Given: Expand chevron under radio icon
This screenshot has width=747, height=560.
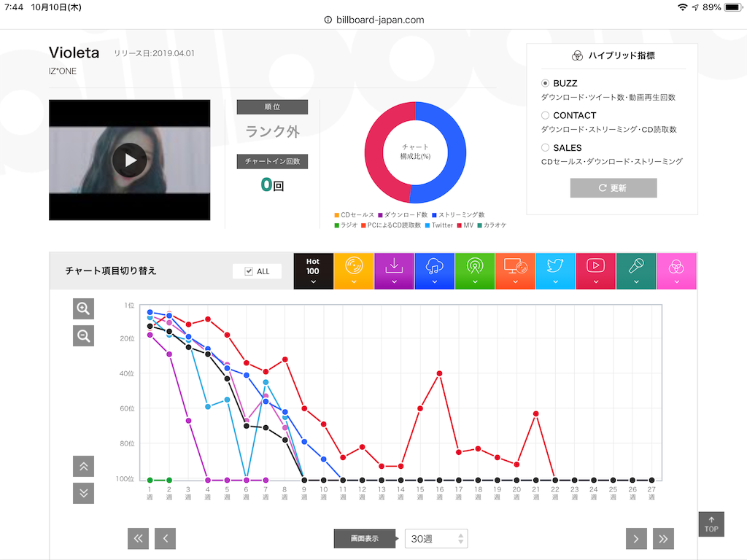Looking at the screenshot, I should pyautogui.click(x=474, y=282).
